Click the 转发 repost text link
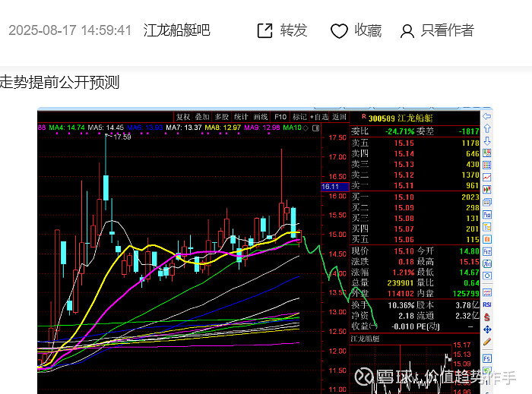Screen dimensions: 532x394 [293, 30]
